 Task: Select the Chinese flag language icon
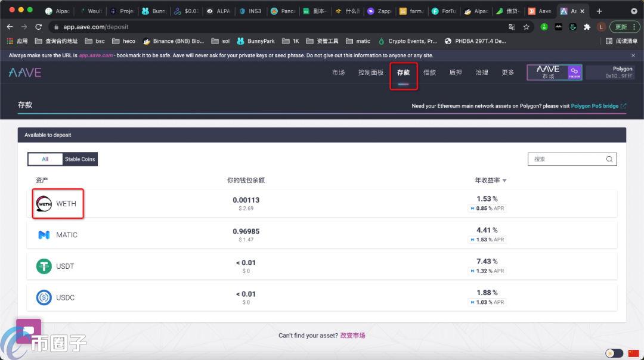[x=633, y=353]
